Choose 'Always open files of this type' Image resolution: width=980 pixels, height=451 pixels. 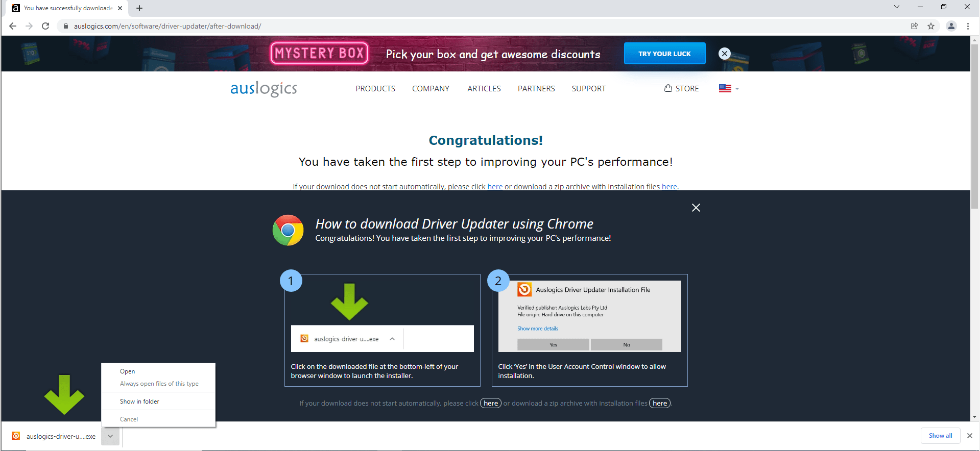click(x=158, y=384)
